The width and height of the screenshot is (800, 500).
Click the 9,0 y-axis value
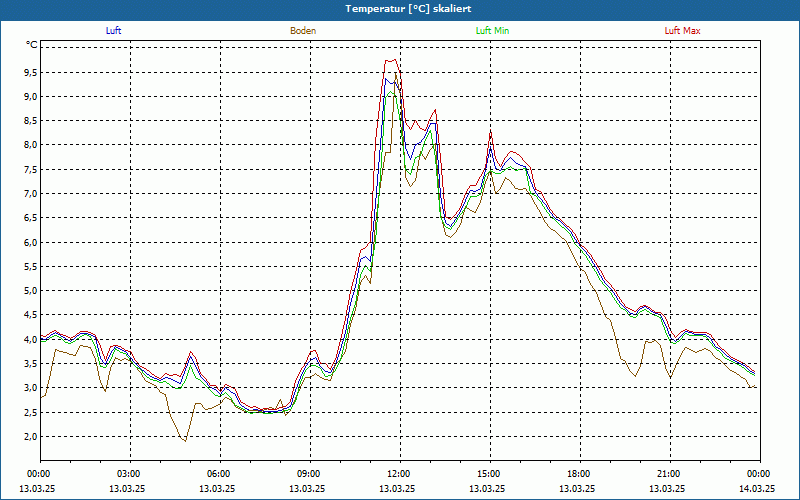[31, 96]
